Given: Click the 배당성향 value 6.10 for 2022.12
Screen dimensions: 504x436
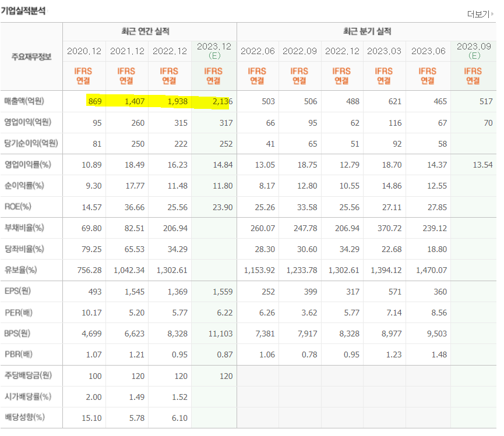Looking at the screenshot, I should pos(179,418).
